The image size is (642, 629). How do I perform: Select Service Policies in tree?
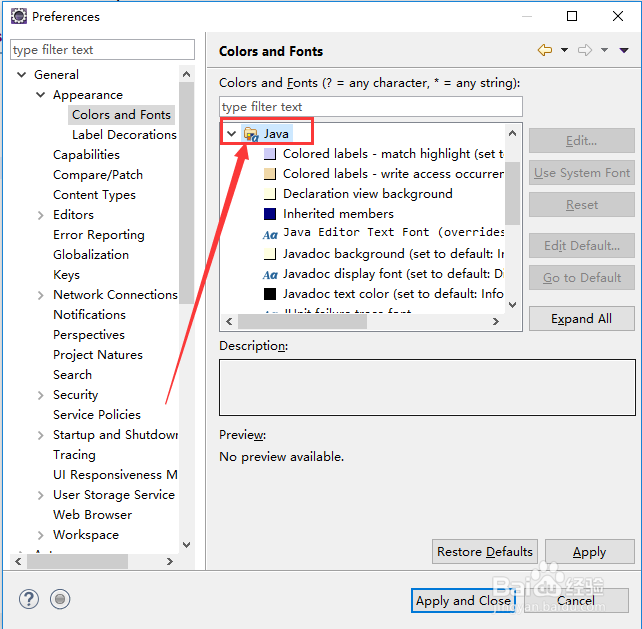(x=97, y=415)
